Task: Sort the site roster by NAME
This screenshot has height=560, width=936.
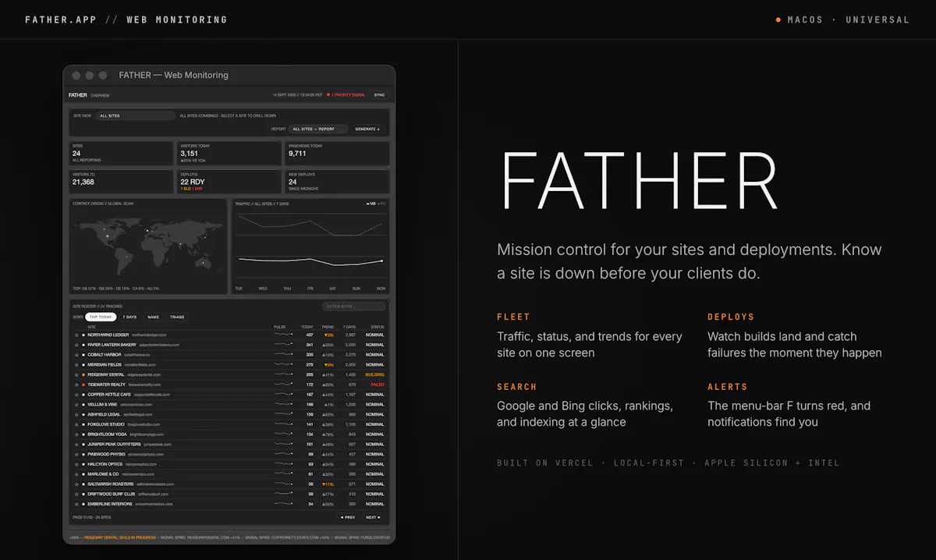Action: point(153,317)
